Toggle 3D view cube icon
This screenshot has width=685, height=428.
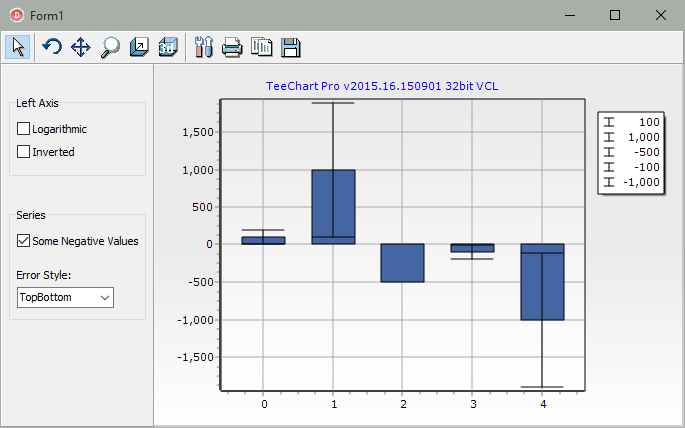169,47
